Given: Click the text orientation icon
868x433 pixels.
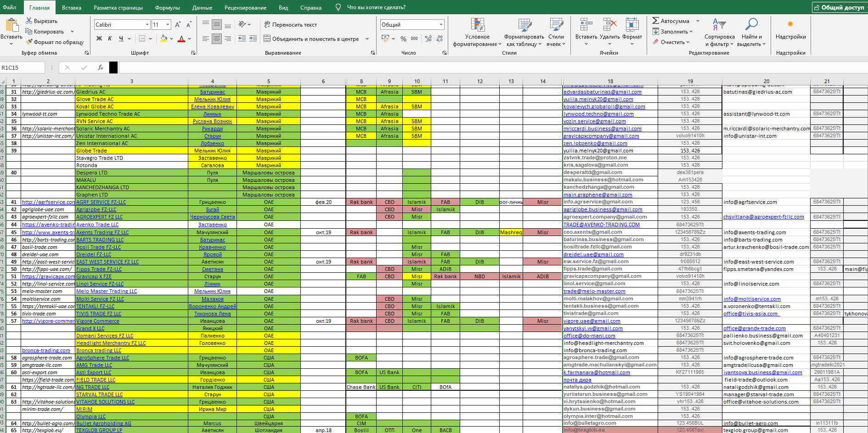Looking at the screenshot, I should [242, 24].
